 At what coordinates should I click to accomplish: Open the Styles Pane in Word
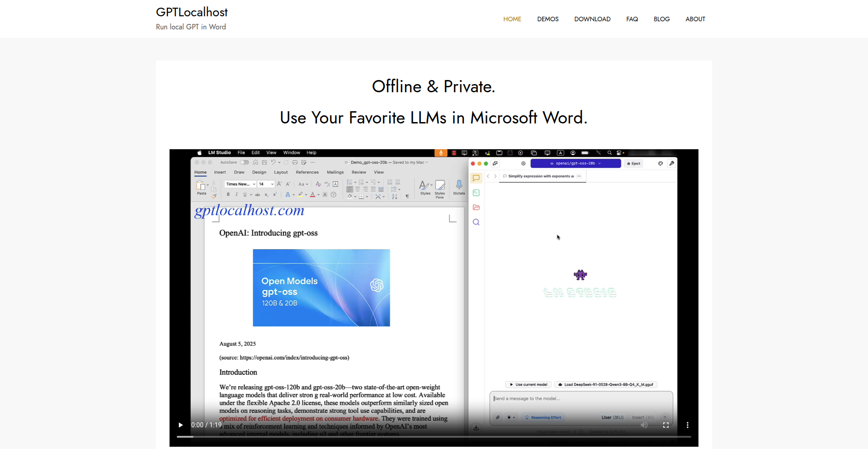(x=440, y=189)
